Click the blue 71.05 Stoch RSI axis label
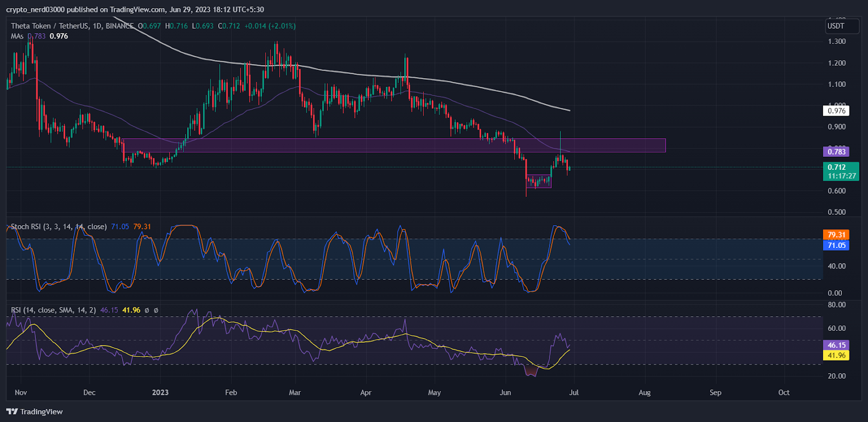868x422 pixels. pos(837,246)
